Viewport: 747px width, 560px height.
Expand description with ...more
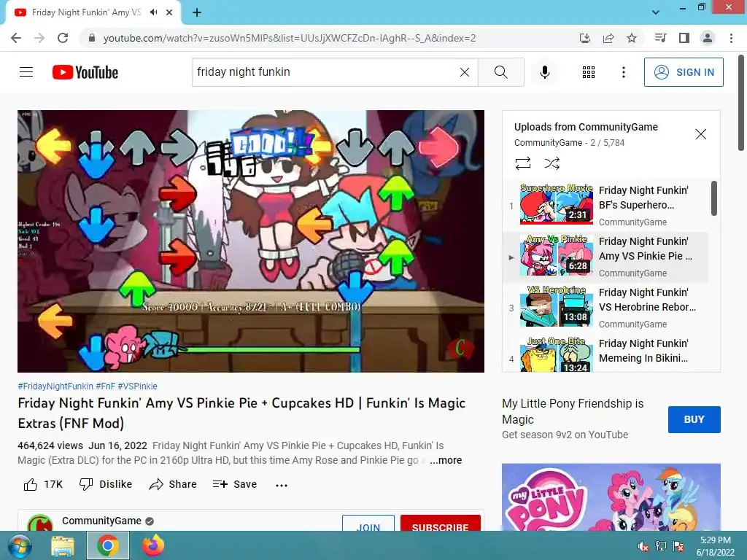point(446,460)
